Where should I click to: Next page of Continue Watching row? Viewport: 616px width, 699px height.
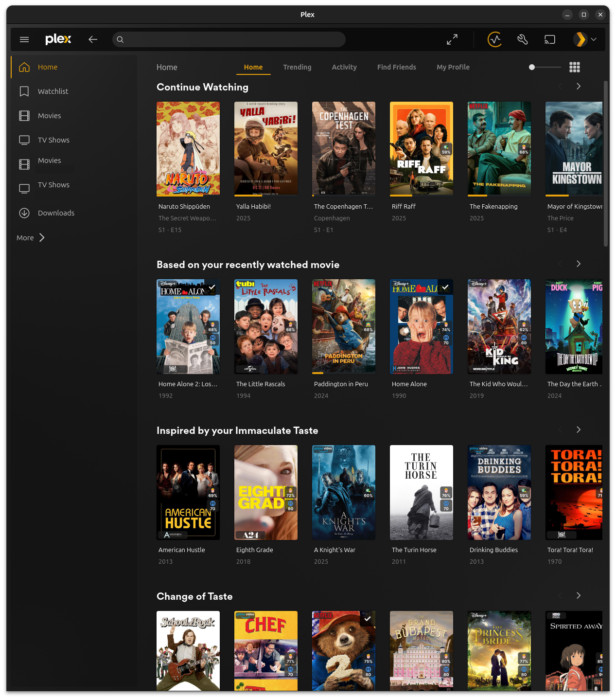click(x=579, y=86)
